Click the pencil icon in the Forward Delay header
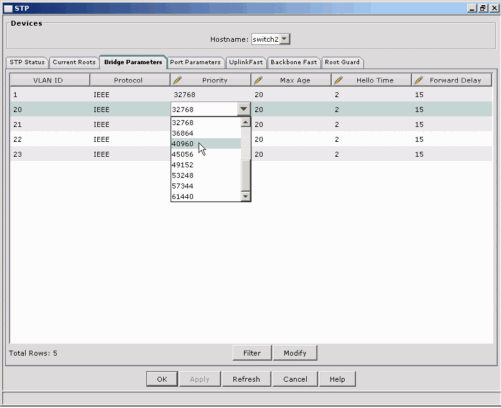The image size is (501, 408). 419,80
